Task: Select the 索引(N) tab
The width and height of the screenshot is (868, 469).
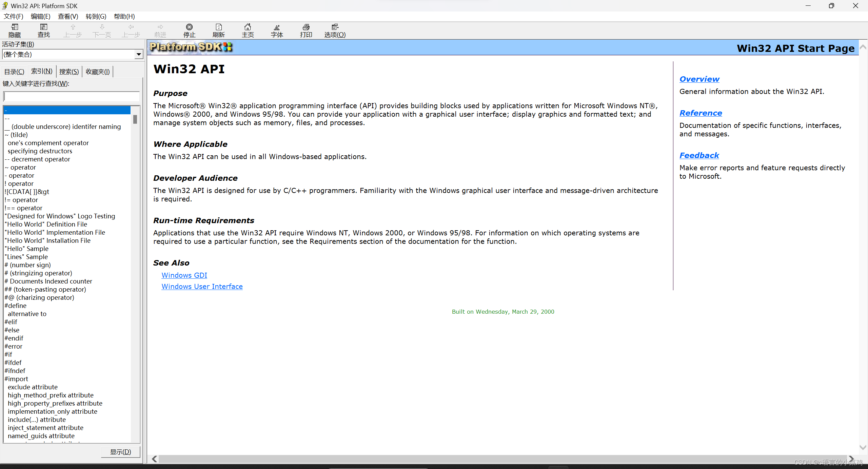Action: tap(42, 71)
